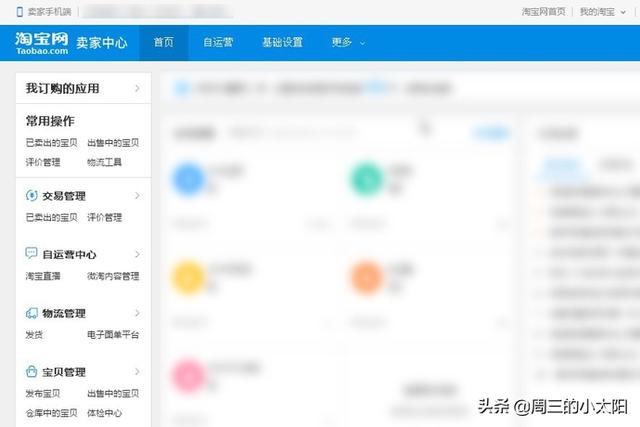Click the green circular dashboard icon
The image size is (640, 427).
click(x=367, y=179)
